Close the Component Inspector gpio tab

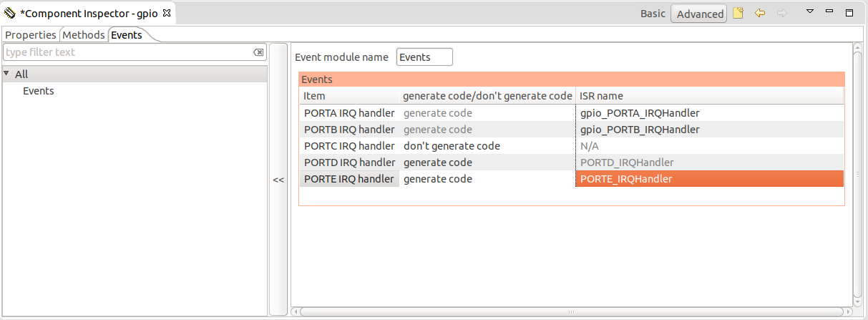click(x=167, y=14)
